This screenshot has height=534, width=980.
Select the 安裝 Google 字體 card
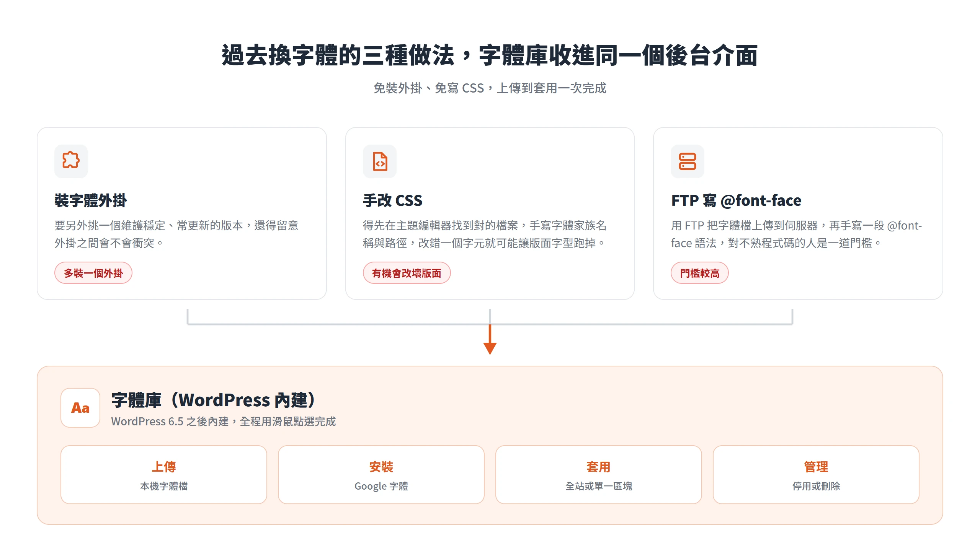tap(381, 475)
